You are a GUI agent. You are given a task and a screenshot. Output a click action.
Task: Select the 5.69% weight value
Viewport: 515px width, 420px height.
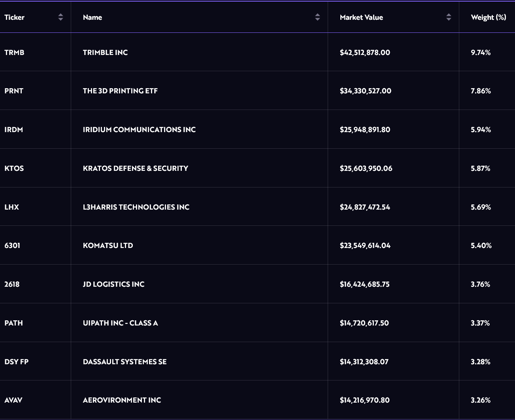[x=481, y=207]
